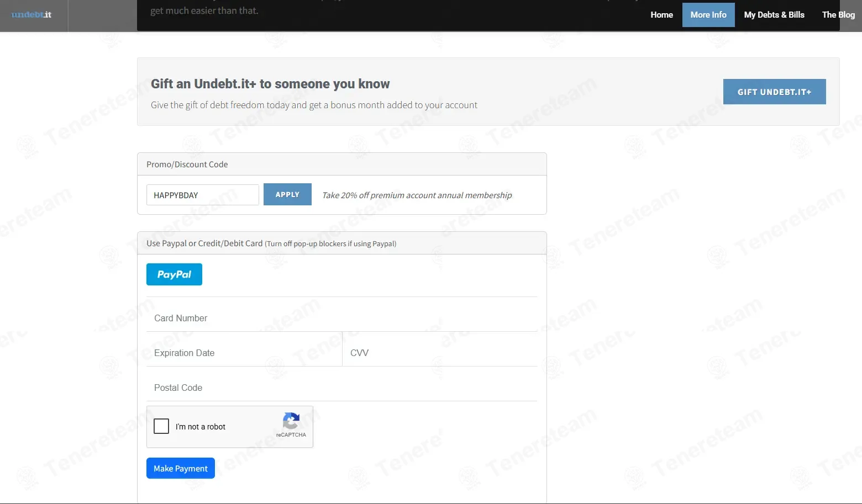Apply the promo code with APPLY button
The height and width of the screenshot is (504, 862).
point(287,194)
